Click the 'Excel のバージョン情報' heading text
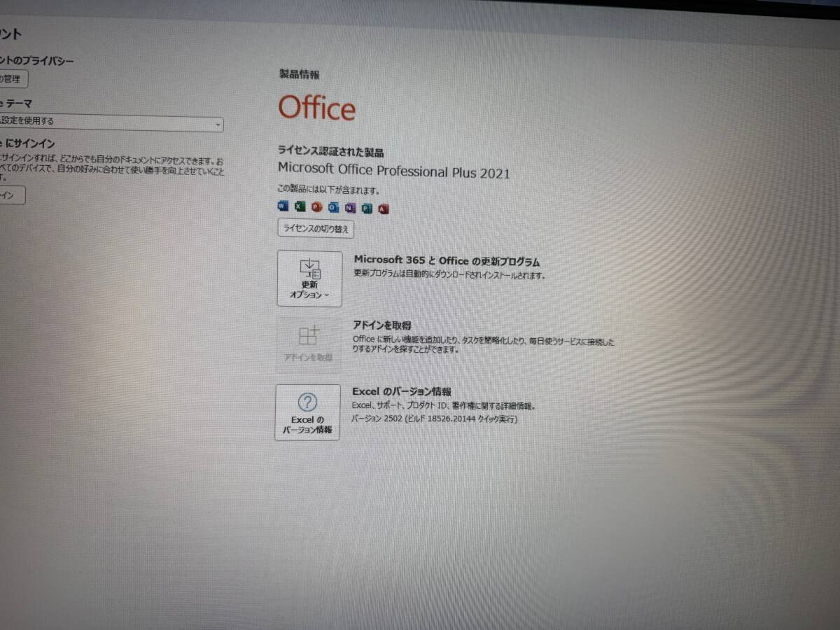The image size is (840, 630). [x=401, y=391]
